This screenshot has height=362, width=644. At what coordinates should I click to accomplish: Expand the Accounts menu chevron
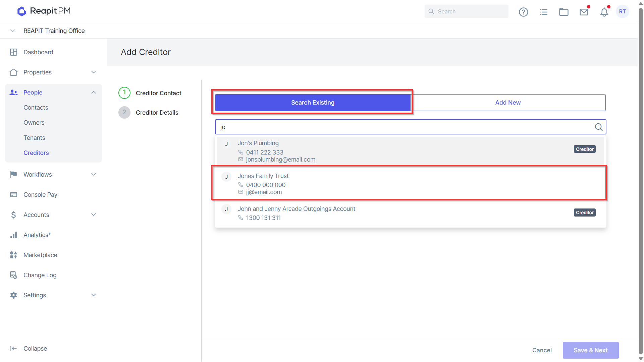coord(94,215)
